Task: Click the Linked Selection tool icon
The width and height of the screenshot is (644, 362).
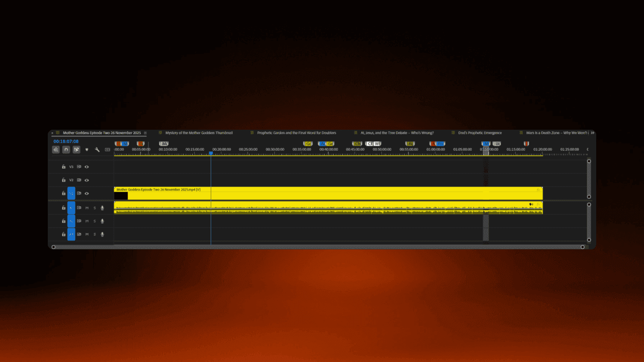Action: point(76,149)
